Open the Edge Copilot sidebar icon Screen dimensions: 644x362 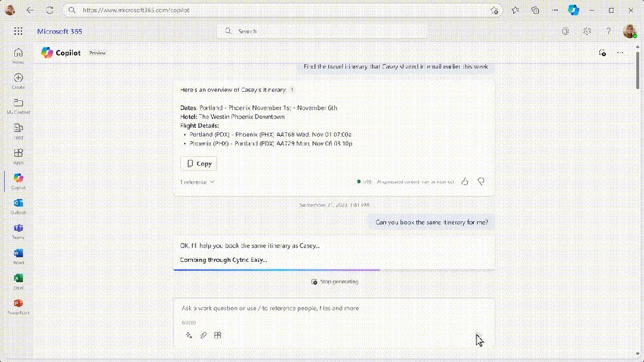[574, 10]
